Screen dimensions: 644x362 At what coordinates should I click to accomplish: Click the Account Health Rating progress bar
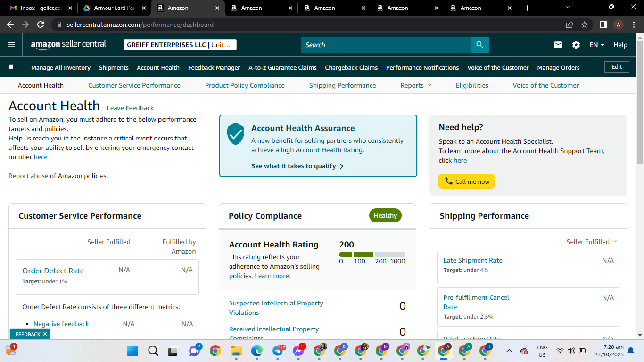(x=372, y=255)
